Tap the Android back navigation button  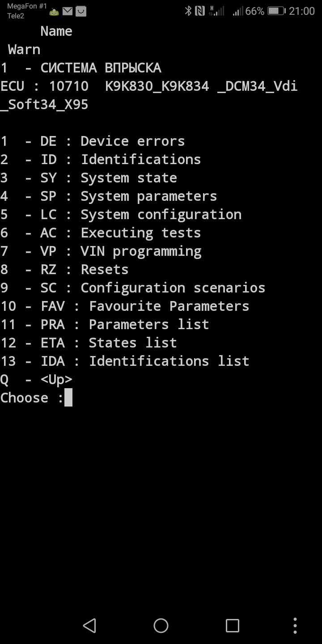click(90, 625)
